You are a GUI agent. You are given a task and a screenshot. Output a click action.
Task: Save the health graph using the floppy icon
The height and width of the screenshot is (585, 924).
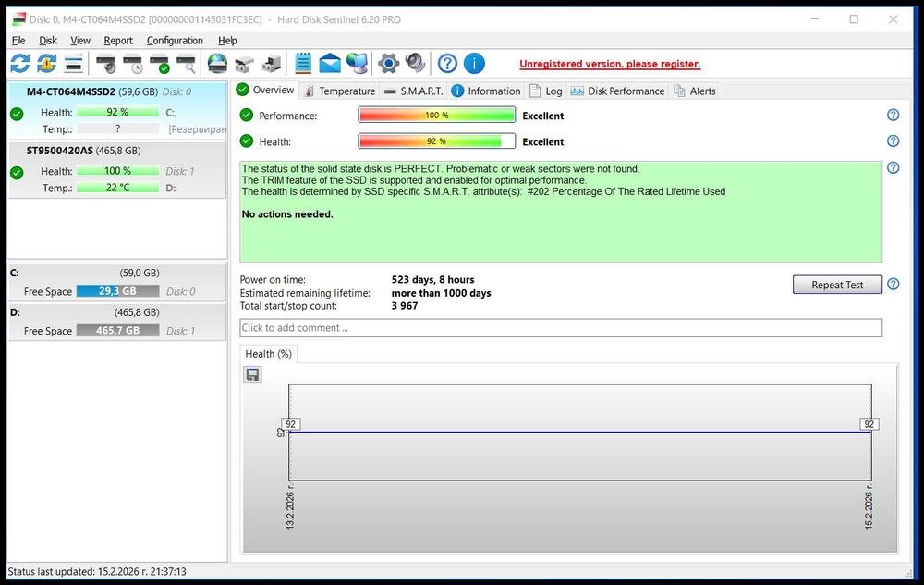click(x=253, y=374)
